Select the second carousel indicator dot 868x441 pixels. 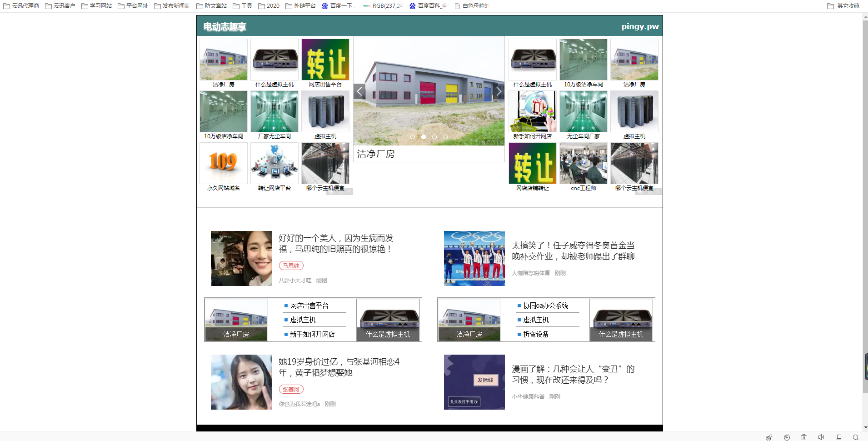(424, 137)
